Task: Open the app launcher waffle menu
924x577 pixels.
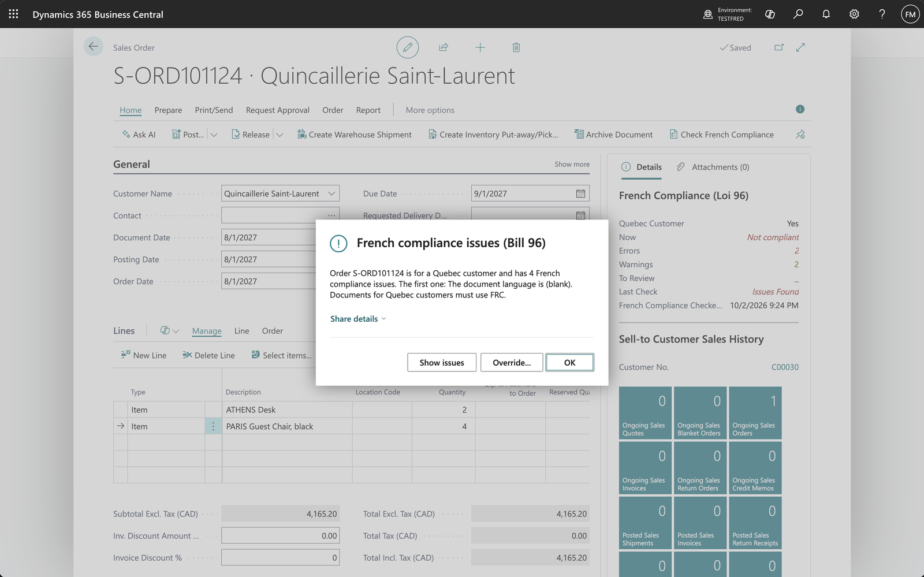Action: [13, 14]
